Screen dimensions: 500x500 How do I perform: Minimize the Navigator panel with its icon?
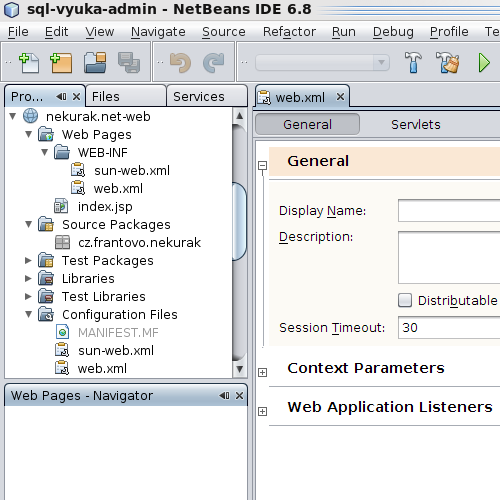coord(224,396)
